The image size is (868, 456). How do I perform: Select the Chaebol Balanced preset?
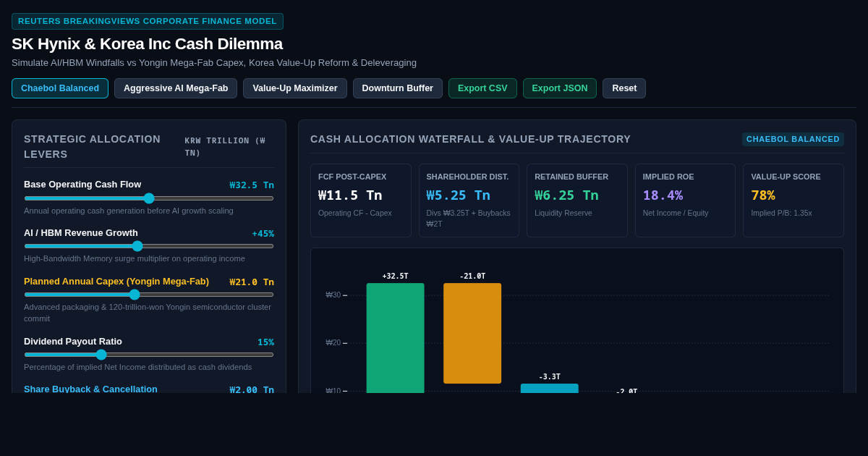[x=60, y=88]
